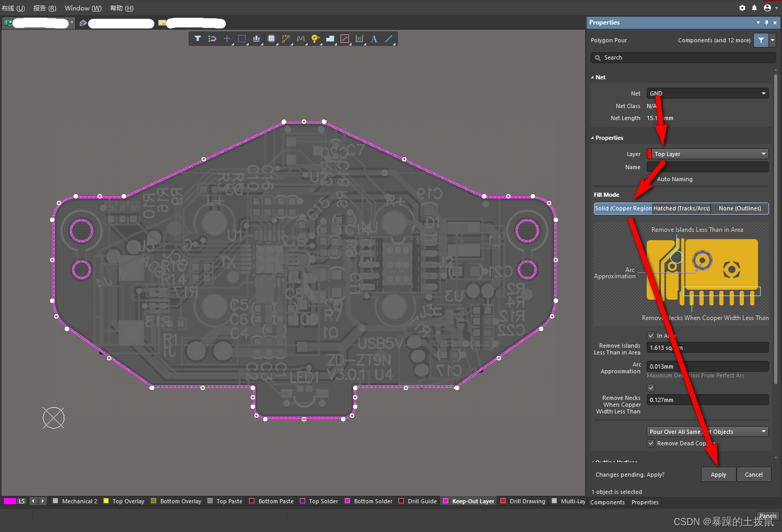Select the filter tool in the toolbar
Image resolution: width=782 pixels, height=532 pixels.
coord(197,39)
